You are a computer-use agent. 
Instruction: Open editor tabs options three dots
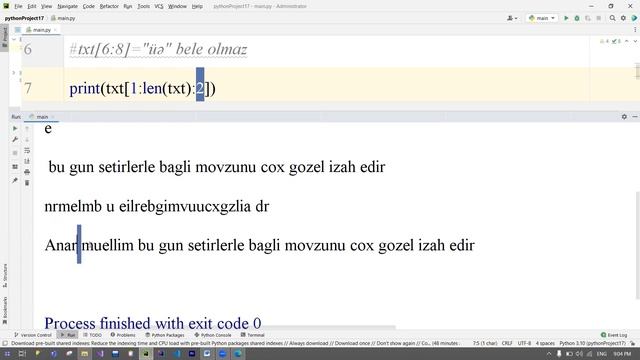635,30
